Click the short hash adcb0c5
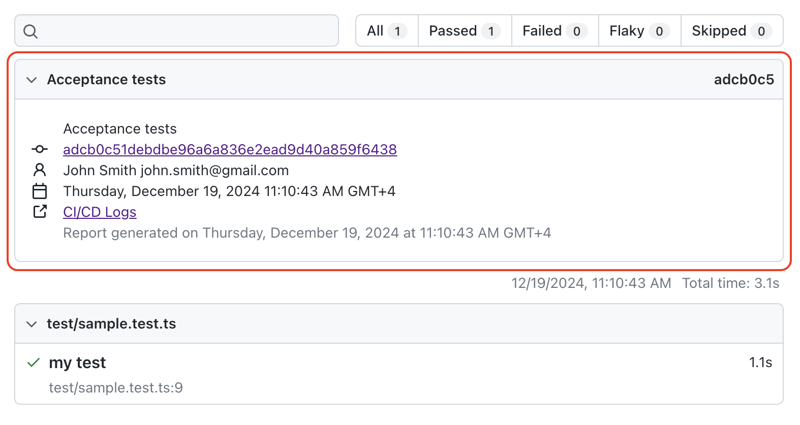The height and width of the screenshot is (425, 800). 743,80
